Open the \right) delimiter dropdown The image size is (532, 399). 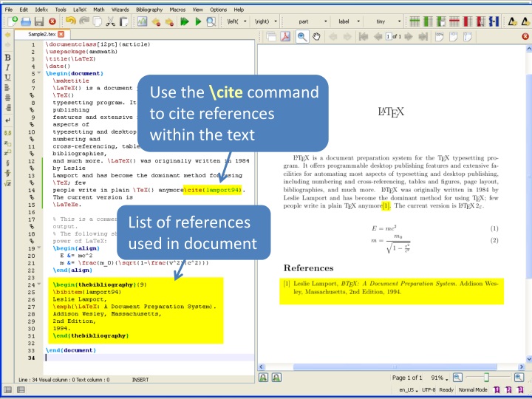click(x=275, y=21)
